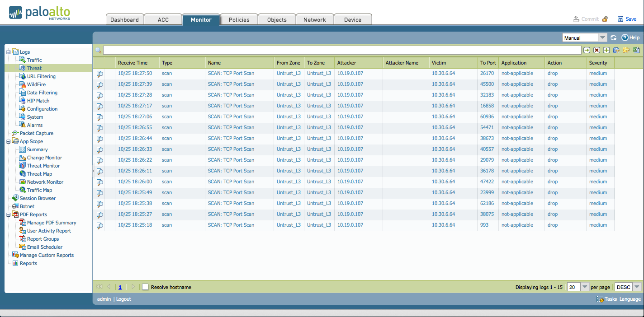
Task: Enable the Resolve hostname checkbox
Action: [x=145, y=287]
